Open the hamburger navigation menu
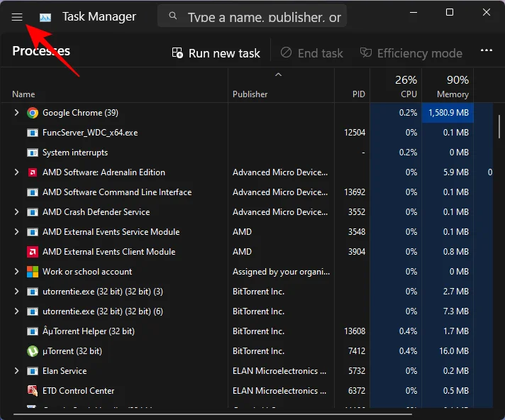Viewport: 505px width, 420px height. (x=17, y=17)
